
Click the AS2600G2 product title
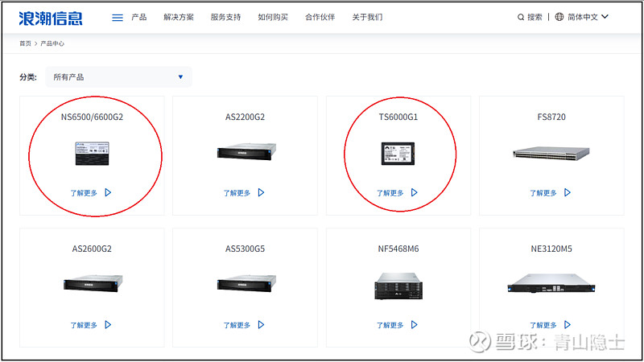[92, 249]
